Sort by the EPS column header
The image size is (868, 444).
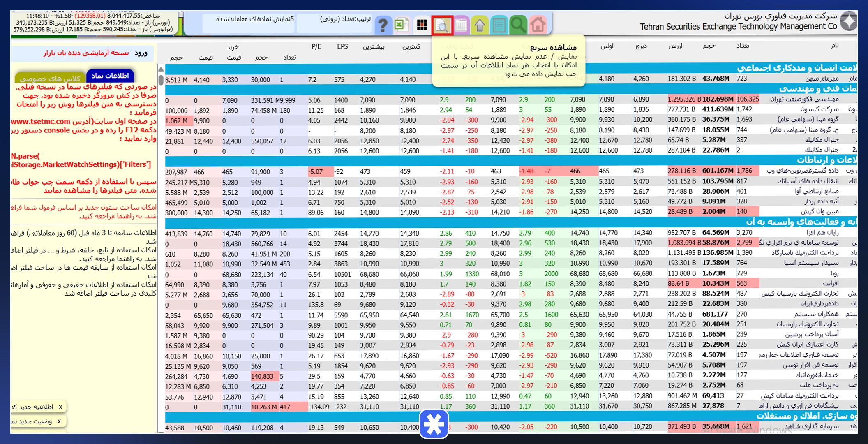click(342, 46)
